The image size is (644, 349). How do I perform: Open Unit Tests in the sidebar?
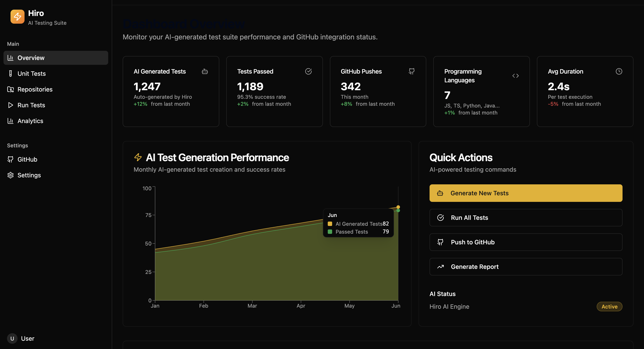[x=32, y=74]
